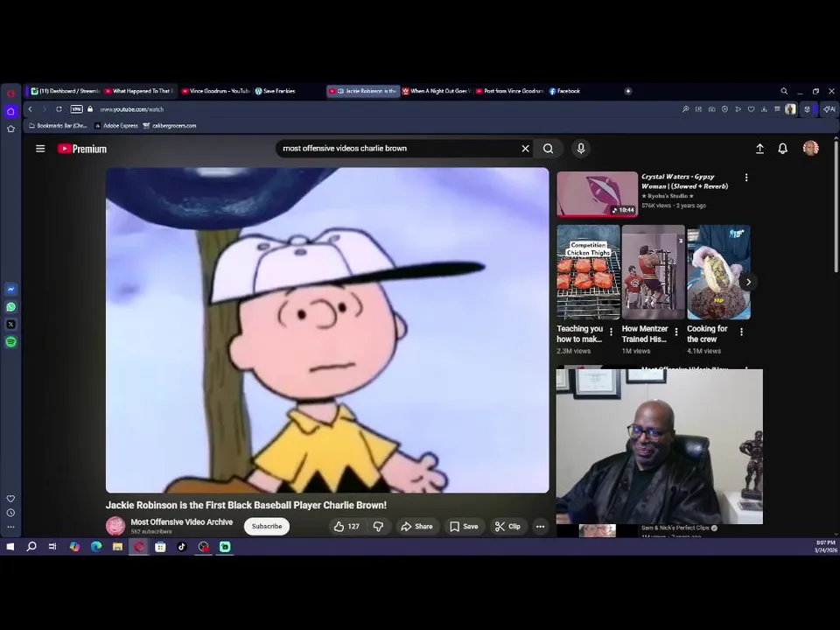Open Windows Start menu
The height and width of the screenshot is (630, 840).
coord(10,547)
